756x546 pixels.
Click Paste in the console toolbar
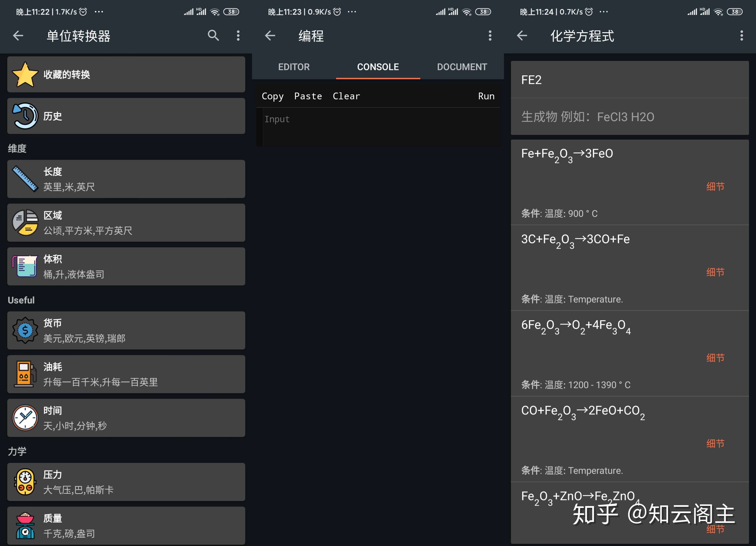click(x=308, y=96)
